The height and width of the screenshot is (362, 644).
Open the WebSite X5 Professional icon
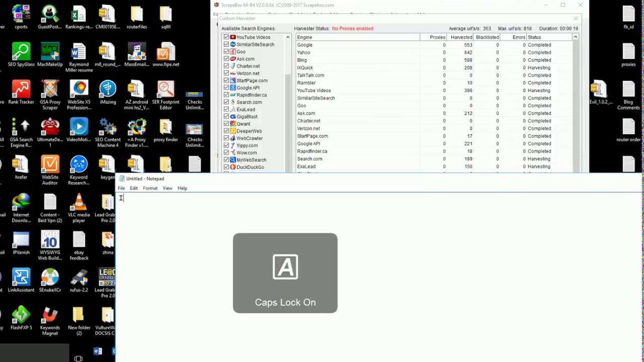click(x=79, y=95)
